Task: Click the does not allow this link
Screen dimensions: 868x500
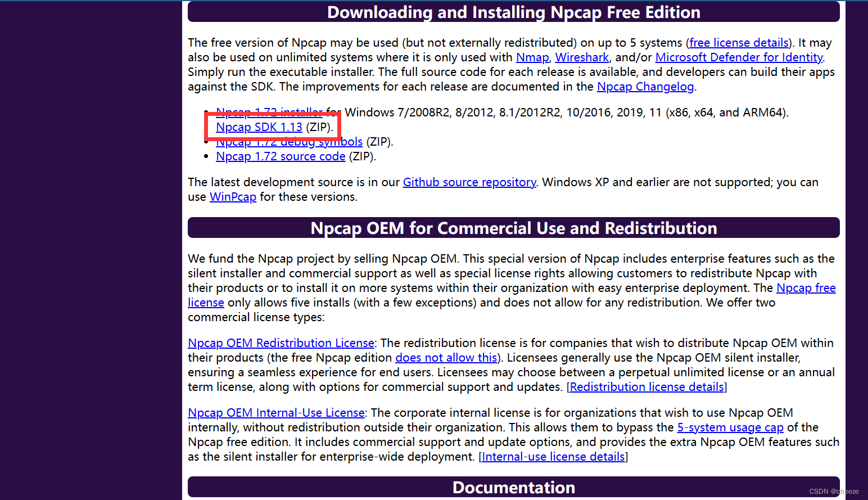Action: click(446, 357)
